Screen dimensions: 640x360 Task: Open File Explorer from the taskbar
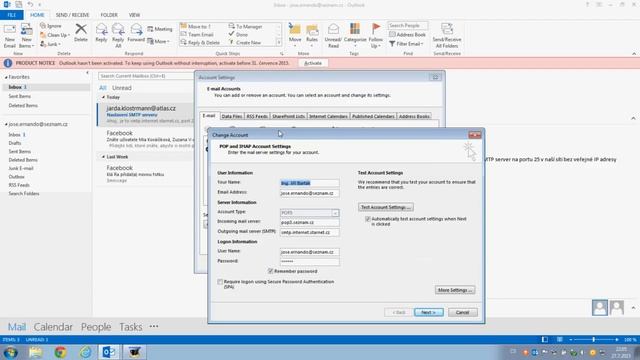(x=36, y=352)
